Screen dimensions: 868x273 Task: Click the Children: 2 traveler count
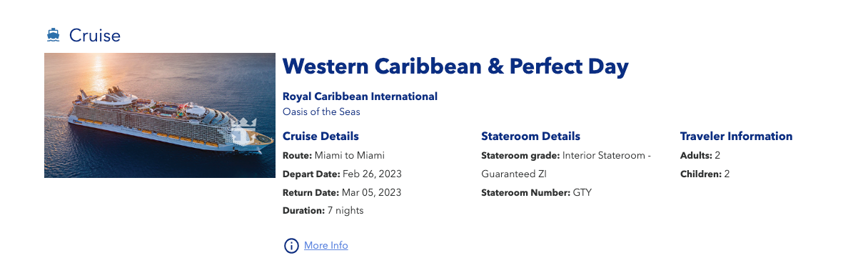[705, 174]
